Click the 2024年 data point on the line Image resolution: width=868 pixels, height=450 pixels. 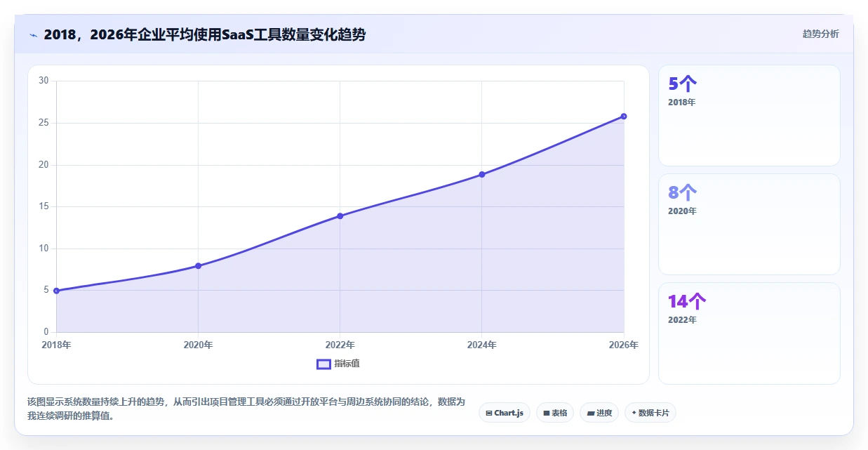coord(481,174)
